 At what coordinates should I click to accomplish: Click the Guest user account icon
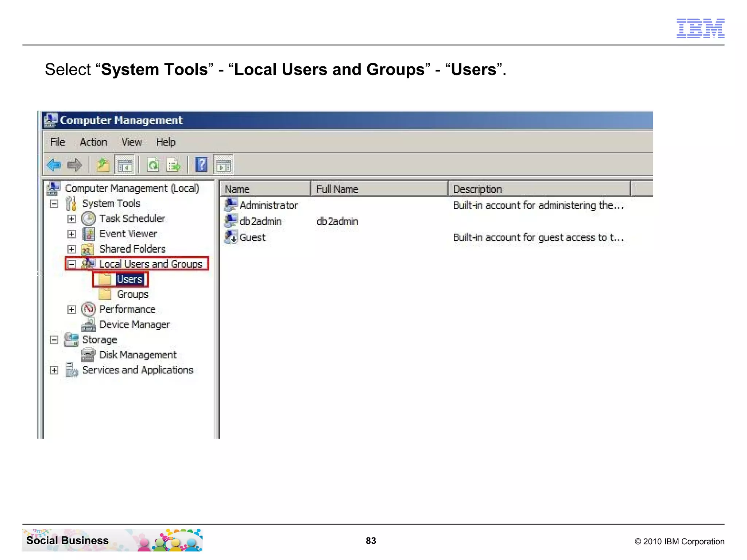[231, 237]
